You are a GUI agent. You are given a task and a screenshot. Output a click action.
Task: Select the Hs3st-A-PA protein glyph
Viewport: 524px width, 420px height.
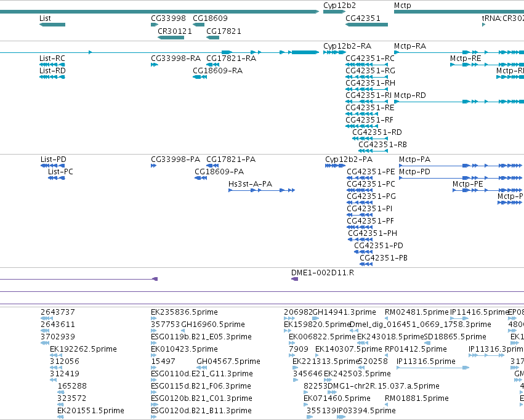(262, 190)
